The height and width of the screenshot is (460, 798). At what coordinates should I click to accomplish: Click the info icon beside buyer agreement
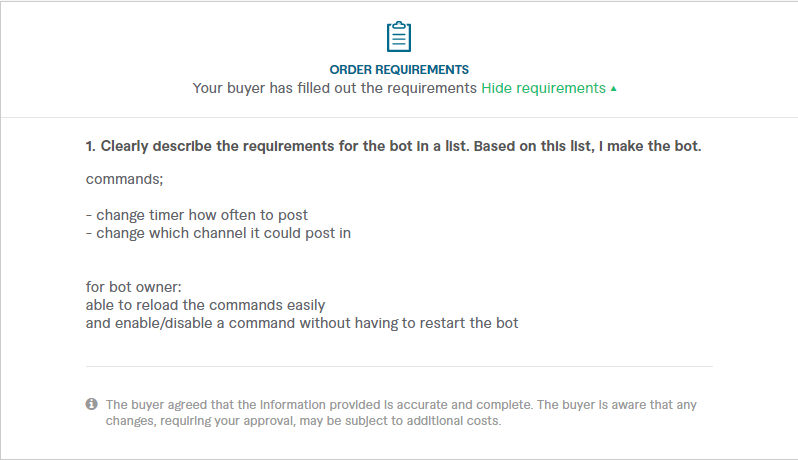click(91, 404)
